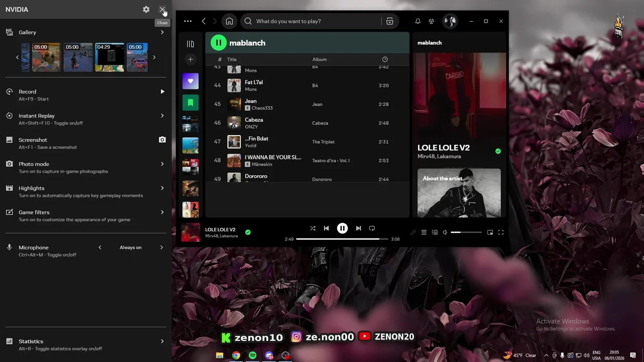Open the Statistics overlay settings
644x362 pixels.
tap(162, 341)
